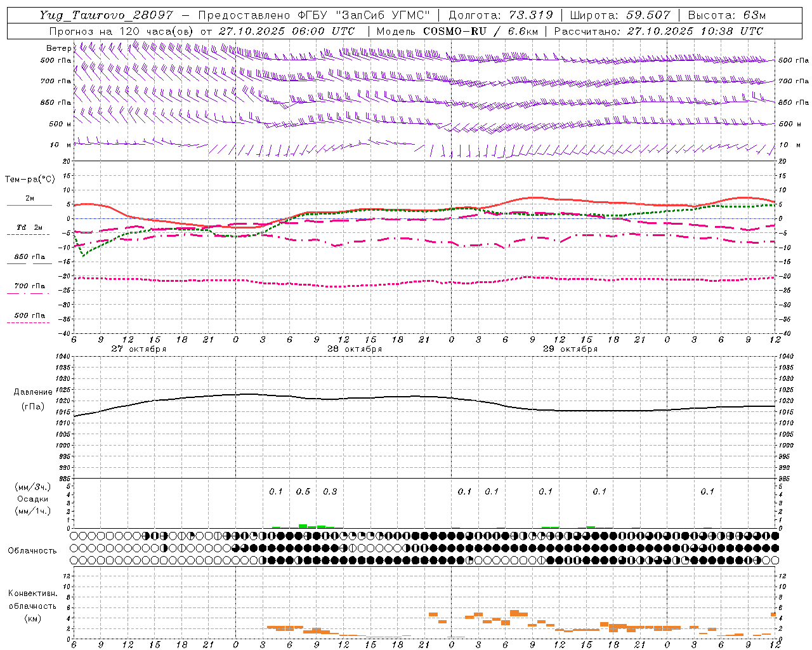Click the (гПа) unit under Давление
Image resolution: width=812 pixels, height=650 pixels.
click(32, 407)
